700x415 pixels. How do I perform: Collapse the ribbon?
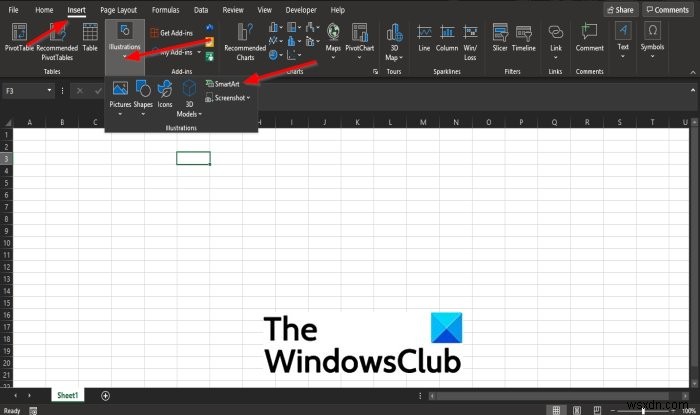point(693,72)
